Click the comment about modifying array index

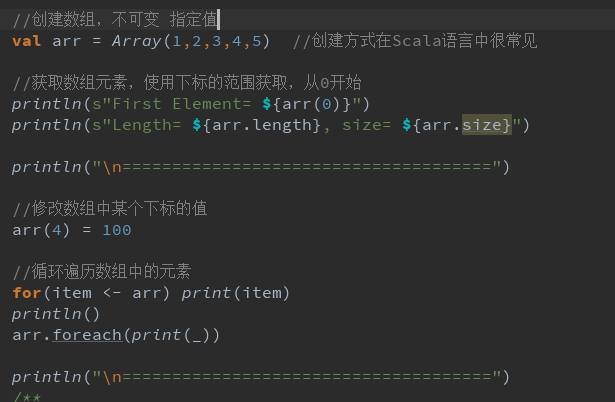(x=110, y=209)
